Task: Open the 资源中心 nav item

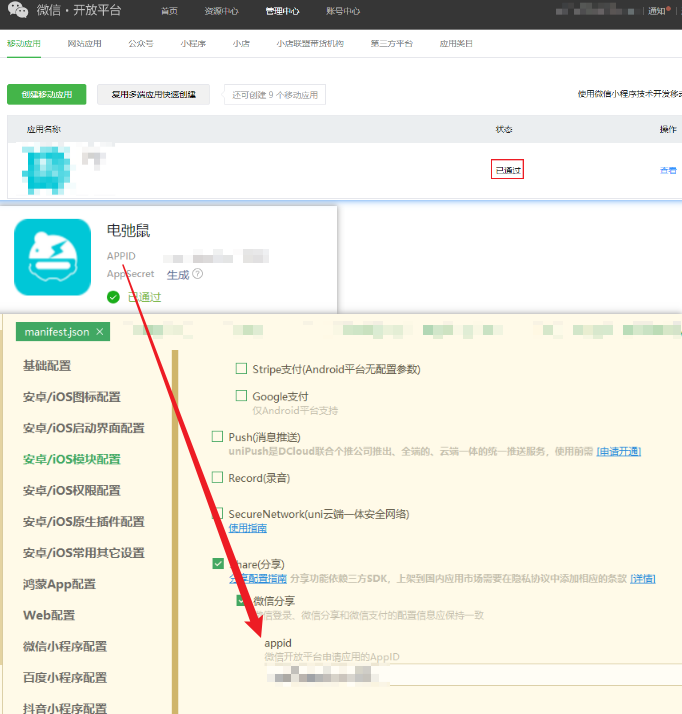Action: 221,11
